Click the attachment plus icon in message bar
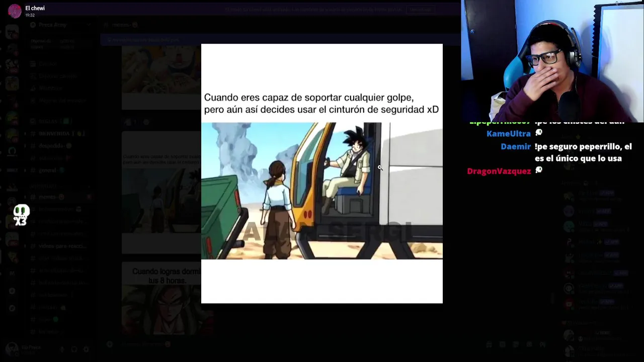The image size is (644, 362). pos(110,344)
